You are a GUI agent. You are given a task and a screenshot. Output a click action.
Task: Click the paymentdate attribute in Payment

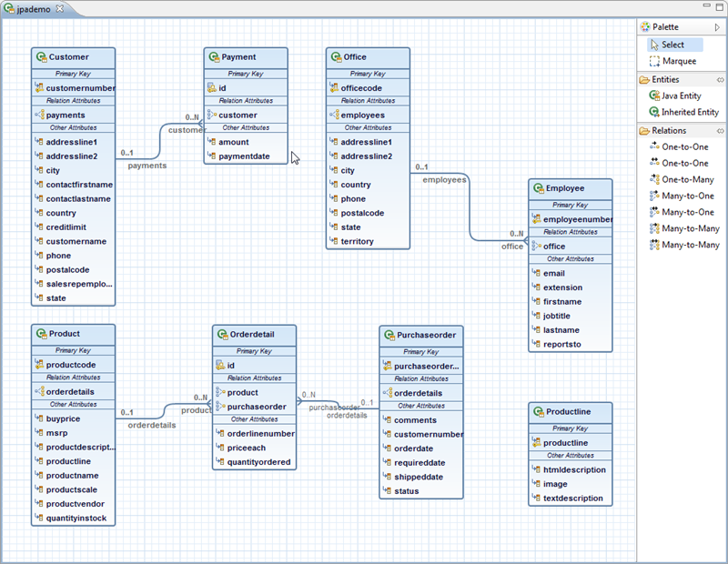point(247,156)
